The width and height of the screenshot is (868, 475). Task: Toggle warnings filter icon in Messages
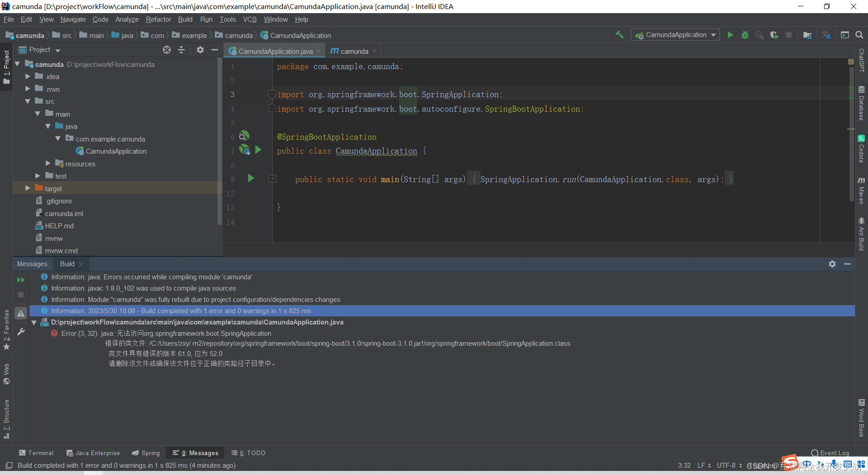coord(21,313)
